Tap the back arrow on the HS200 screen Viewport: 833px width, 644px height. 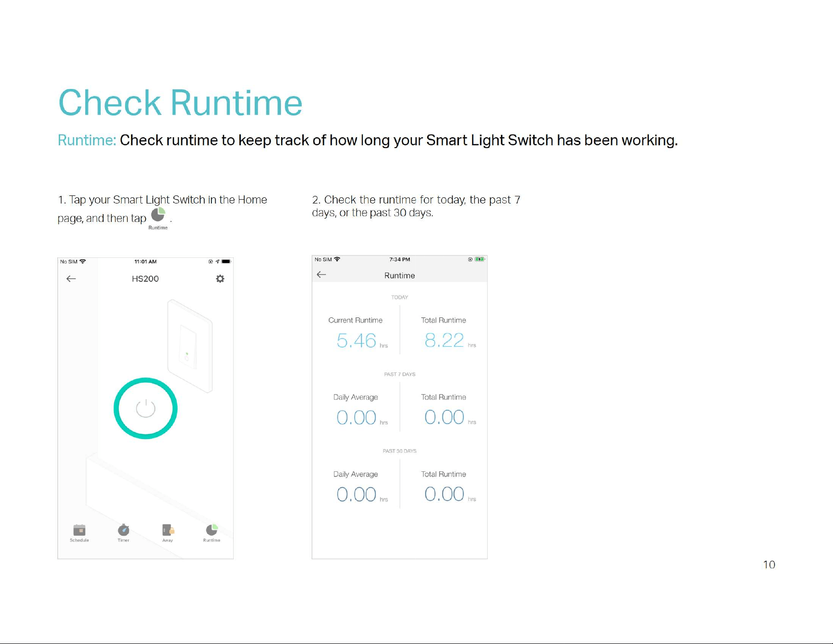[x=71, y=279]
